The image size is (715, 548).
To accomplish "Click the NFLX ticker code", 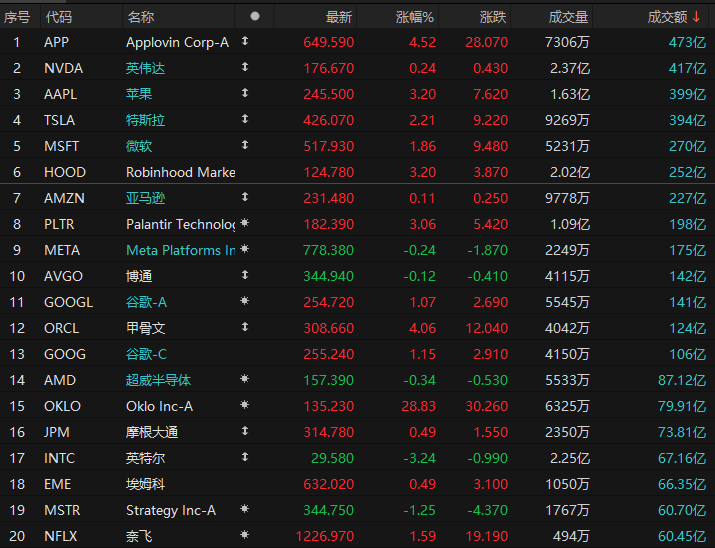I will (x=61, y=536).
